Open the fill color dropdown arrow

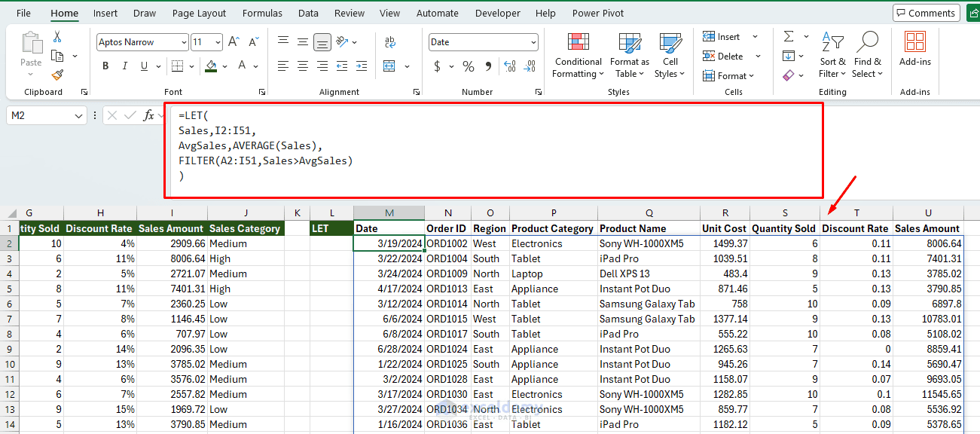coord(225,66)
